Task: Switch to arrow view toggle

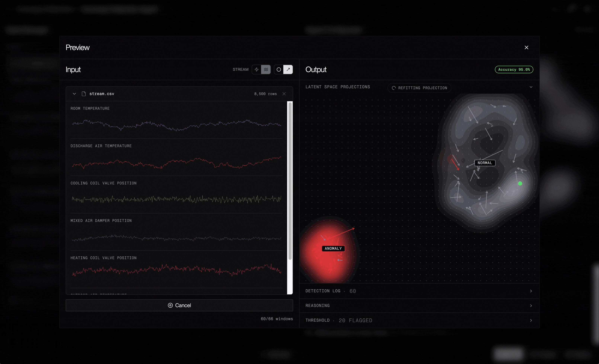Action: click(x=288, y=69)
